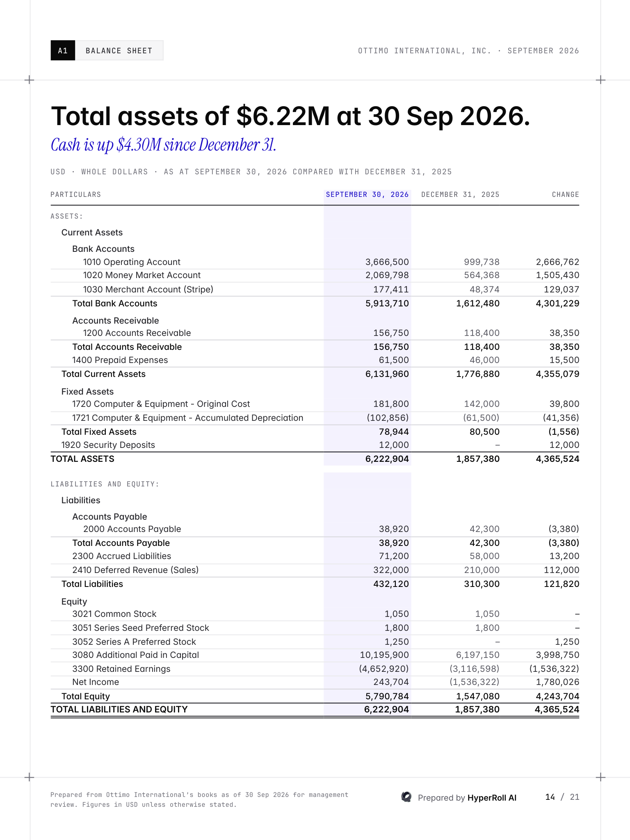Select the 1010 Operating Account row label

coord(132,262)
